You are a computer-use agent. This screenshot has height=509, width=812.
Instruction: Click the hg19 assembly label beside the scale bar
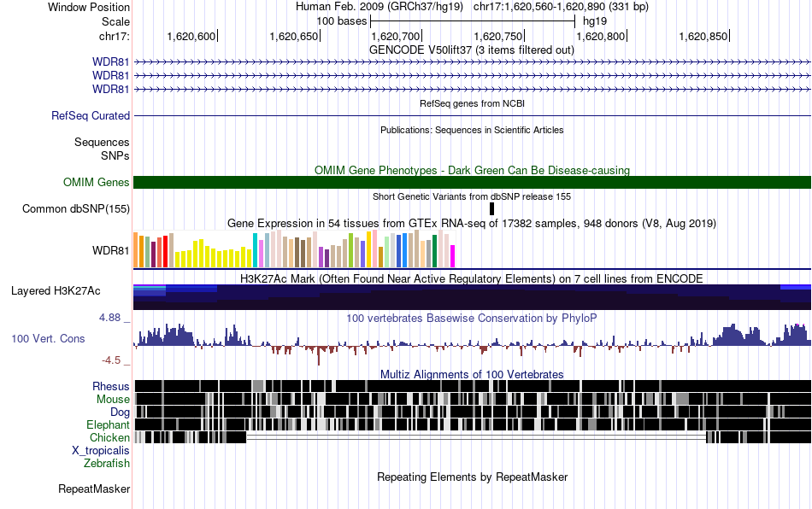tap(595, 21)
